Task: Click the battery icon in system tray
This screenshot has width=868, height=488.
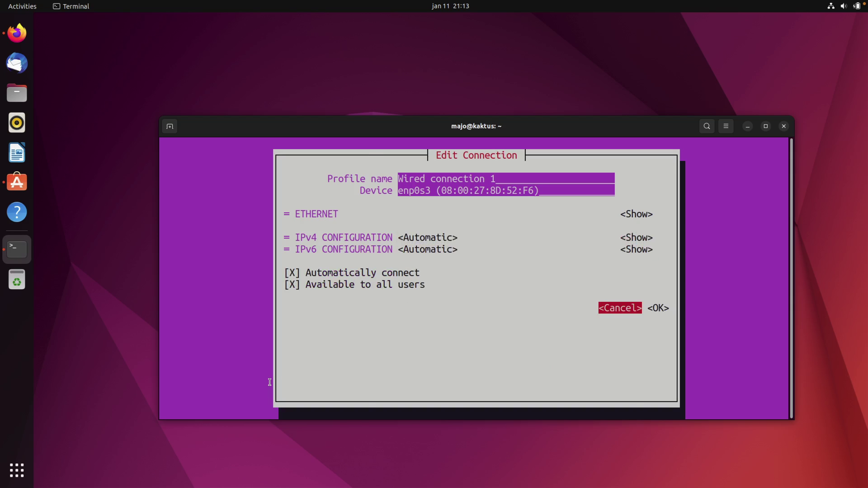Action: coord(857,6)
